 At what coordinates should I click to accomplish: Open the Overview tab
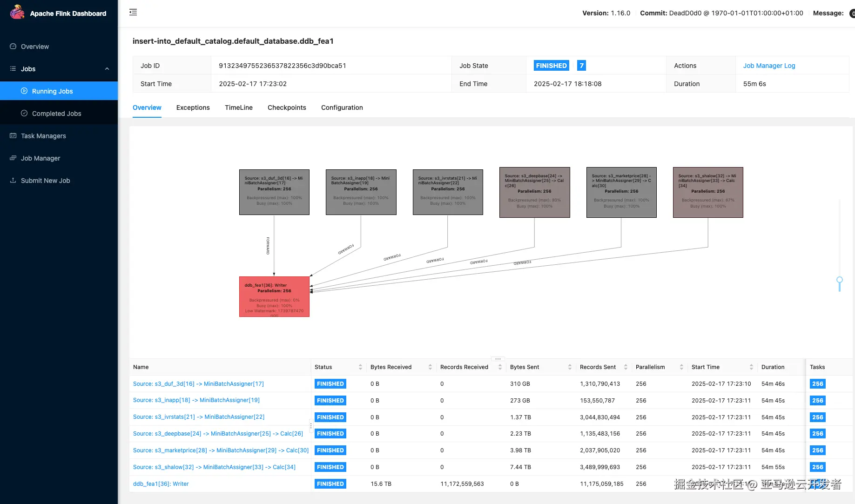coord(147,108)
